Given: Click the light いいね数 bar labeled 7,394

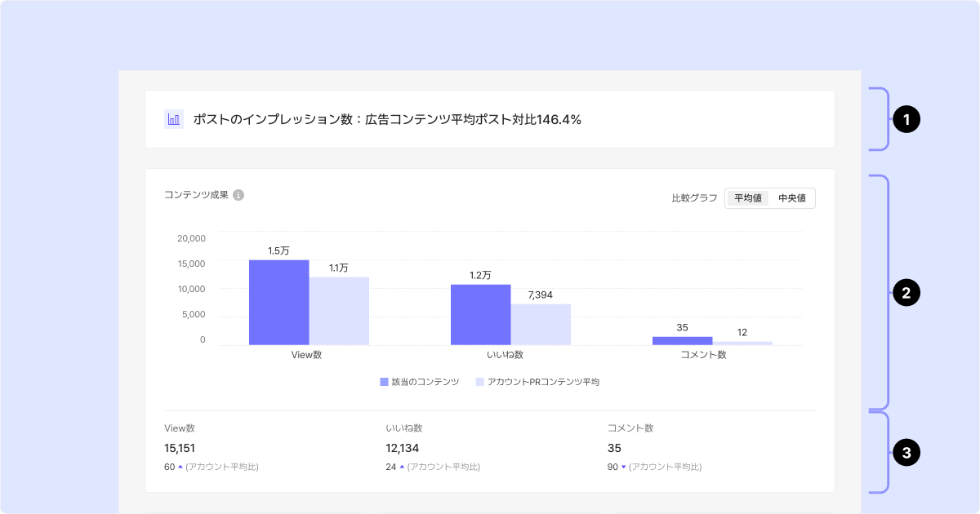Looking at the screenshot, I should point(541,325).
